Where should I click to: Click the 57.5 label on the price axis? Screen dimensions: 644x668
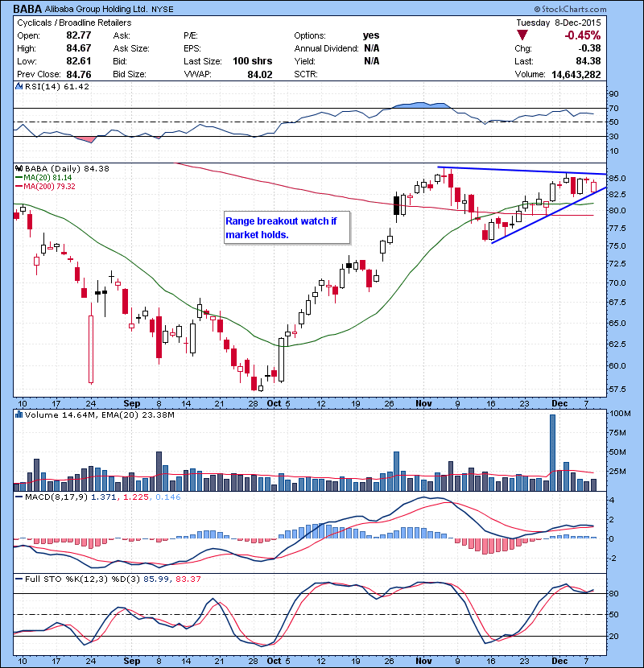click(617, 390)
